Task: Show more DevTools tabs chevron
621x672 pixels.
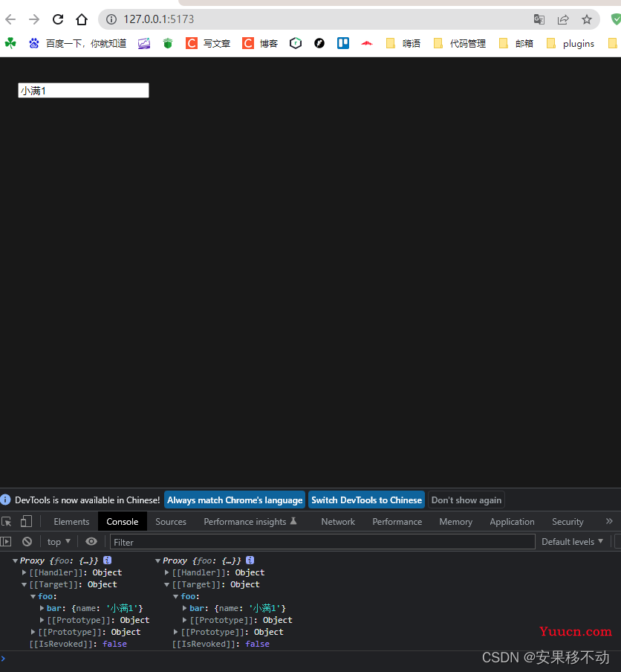Action: point(609,521)
